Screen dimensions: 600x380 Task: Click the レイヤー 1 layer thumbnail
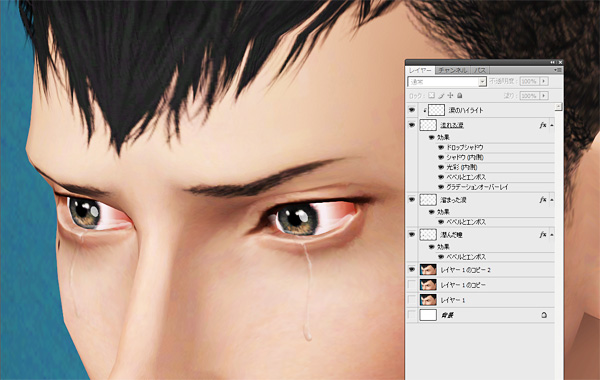click(428, 300)
